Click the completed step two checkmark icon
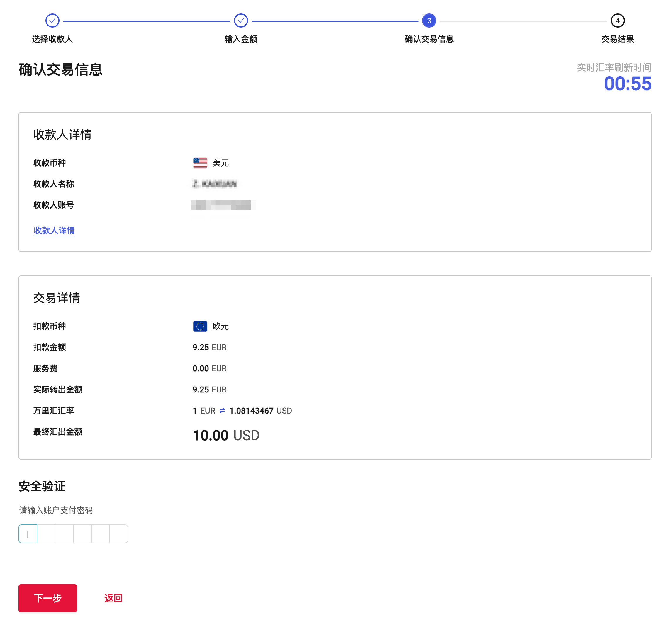Viewport: 672px width, 620px height. 241,21
